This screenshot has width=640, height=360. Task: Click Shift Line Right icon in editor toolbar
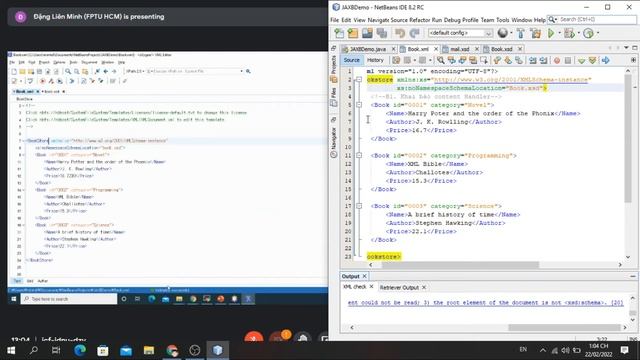tap(543, 60)
